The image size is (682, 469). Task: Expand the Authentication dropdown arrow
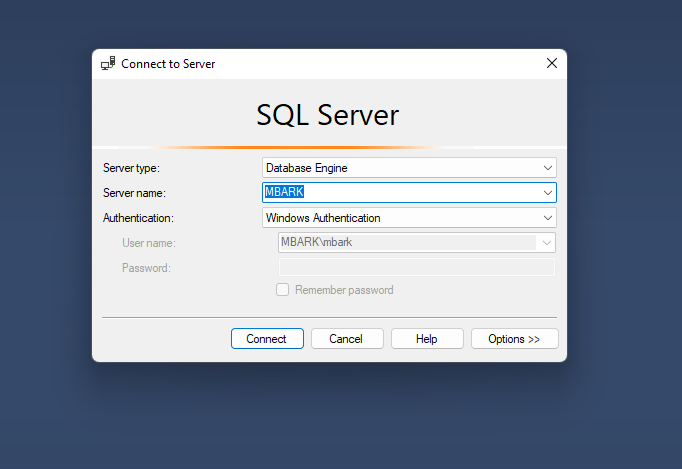pos(547,218)
